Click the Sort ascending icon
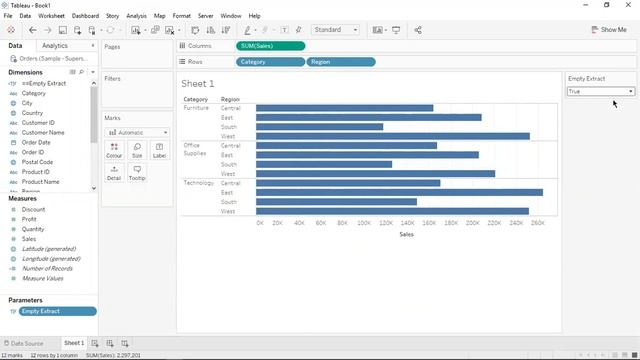 [211, 30]
